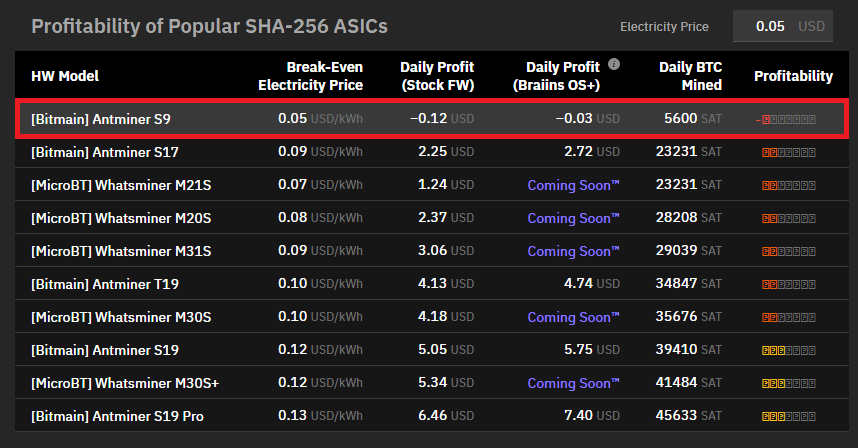
Task: Click the 0.08 USD/kWh break-even value
Action: coord(320,218)
